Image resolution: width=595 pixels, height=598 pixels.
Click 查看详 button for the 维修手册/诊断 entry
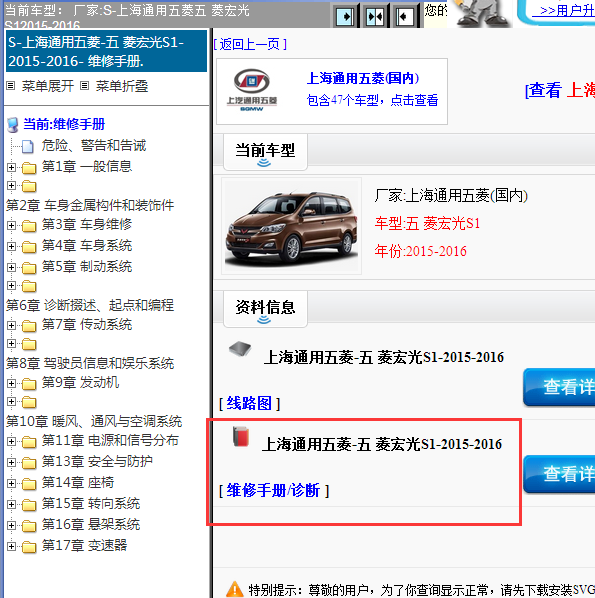[x=559, y=474]
